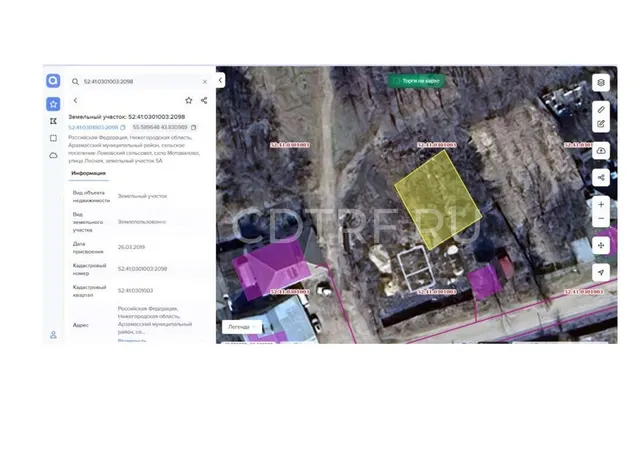Click the Землепользование parcel type value
Image resolution: width=640 pixels, height=452 pixels.
click(x=142, y=222)
